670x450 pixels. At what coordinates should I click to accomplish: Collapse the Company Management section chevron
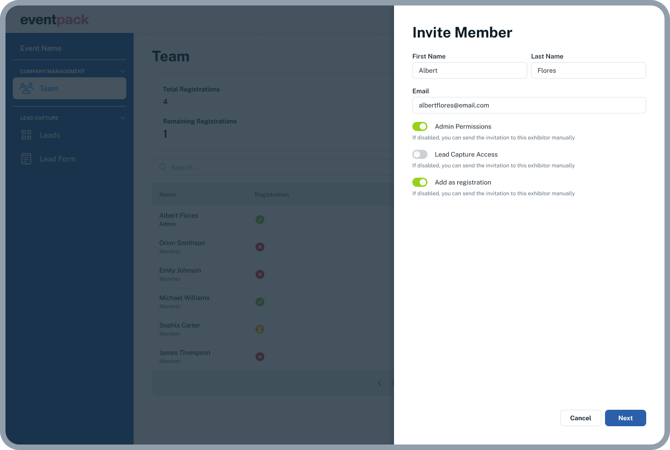[x=123, y=72]
